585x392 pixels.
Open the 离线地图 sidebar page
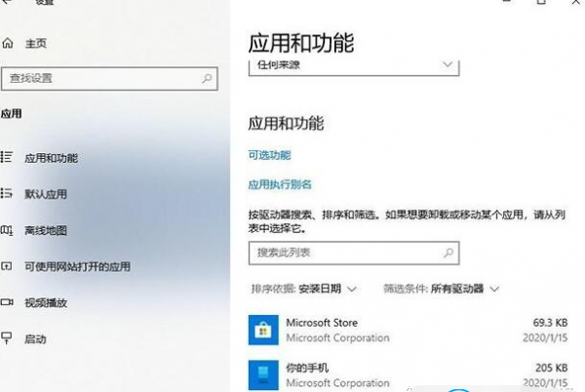click(x=46, y=230)
